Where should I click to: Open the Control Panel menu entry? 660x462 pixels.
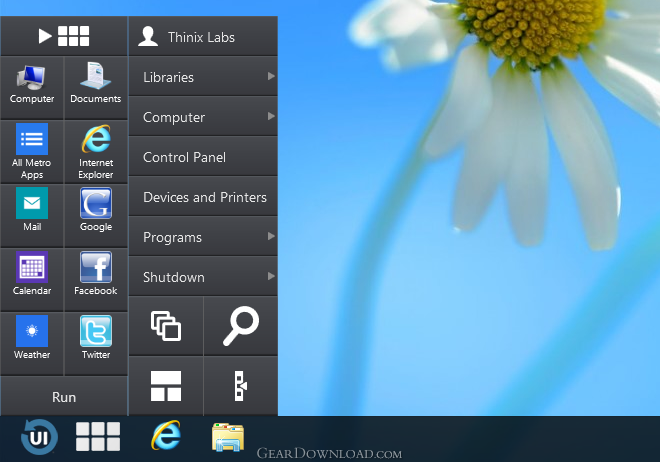[x=203, y=157]
